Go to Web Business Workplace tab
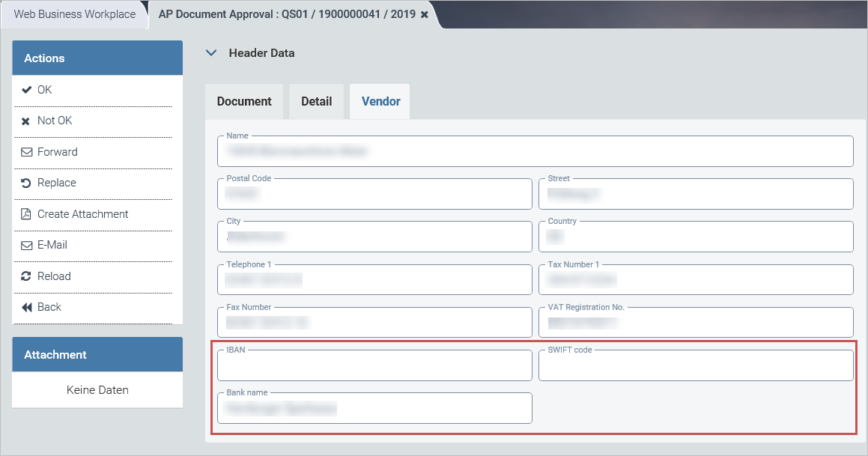 click(x=75, y=14)
